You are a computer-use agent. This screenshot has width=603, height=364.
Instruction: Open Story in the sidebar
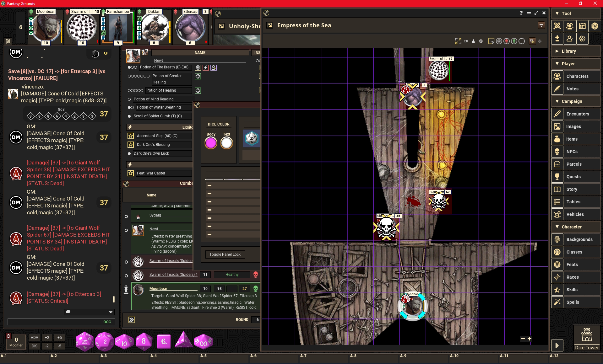pos(576,189)
